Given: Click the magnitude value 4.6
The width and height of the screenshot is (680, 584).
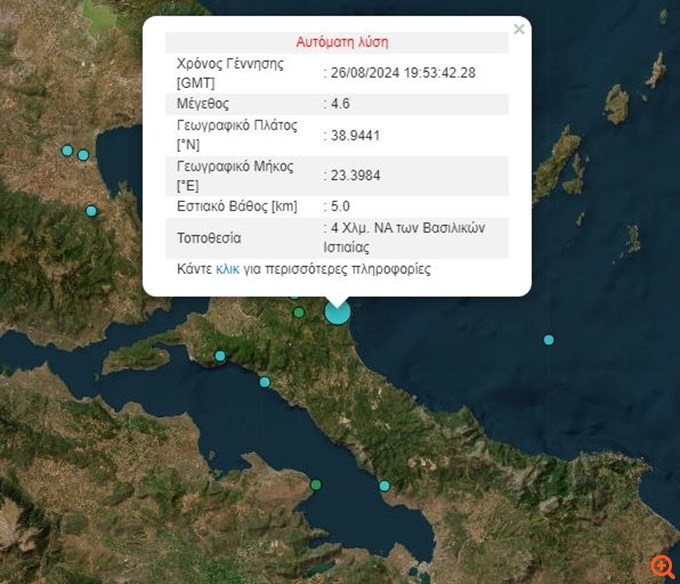Looking at the screenshot, I should coord(342,102).
